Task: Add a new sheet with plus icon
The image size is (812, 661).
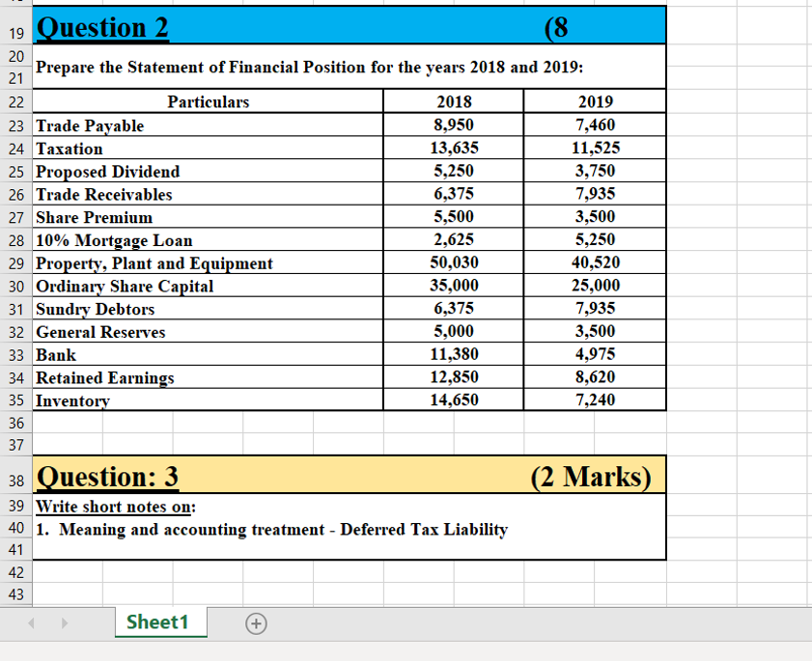Action: pyautogui.click(x=256, y=623)
